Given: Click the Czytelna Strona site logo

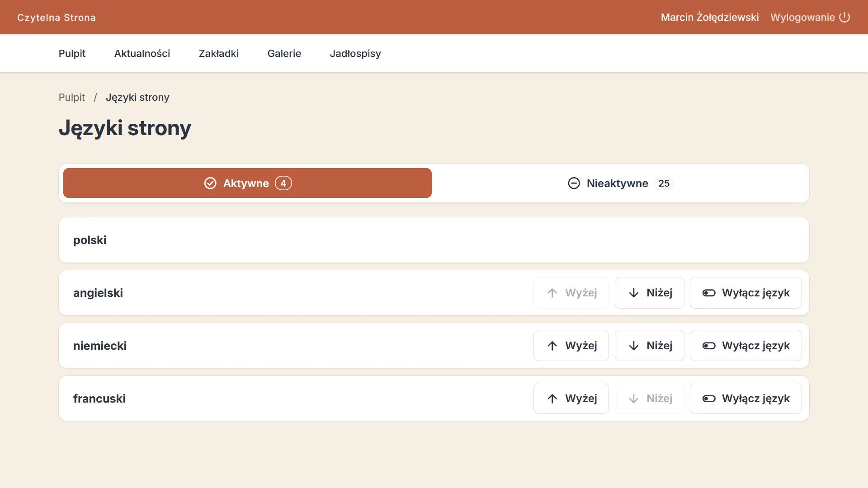Looking at the screenshot, I should point(57,17).
